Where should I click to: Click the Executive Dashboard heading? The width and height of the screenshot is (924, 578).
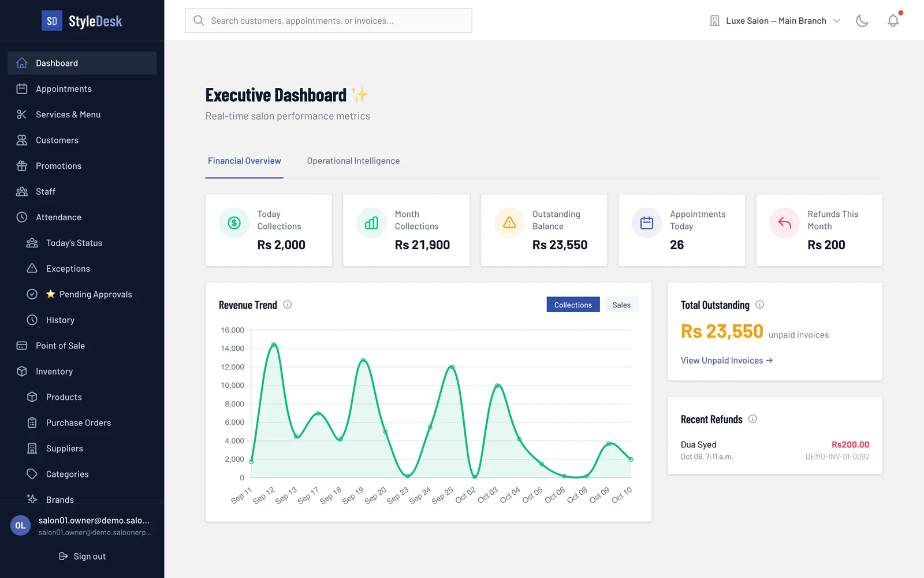coord(276,95)
